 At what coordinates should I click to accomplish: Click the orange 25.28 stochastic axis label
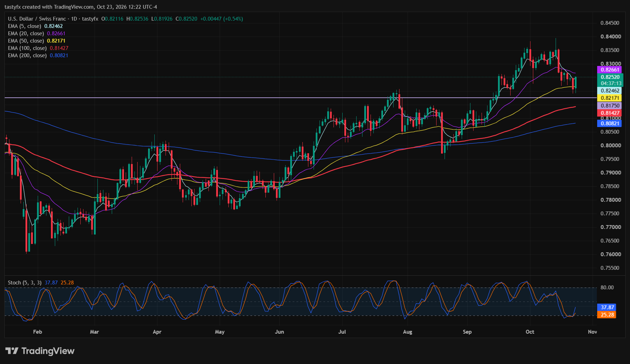click(x=607, y=315)
